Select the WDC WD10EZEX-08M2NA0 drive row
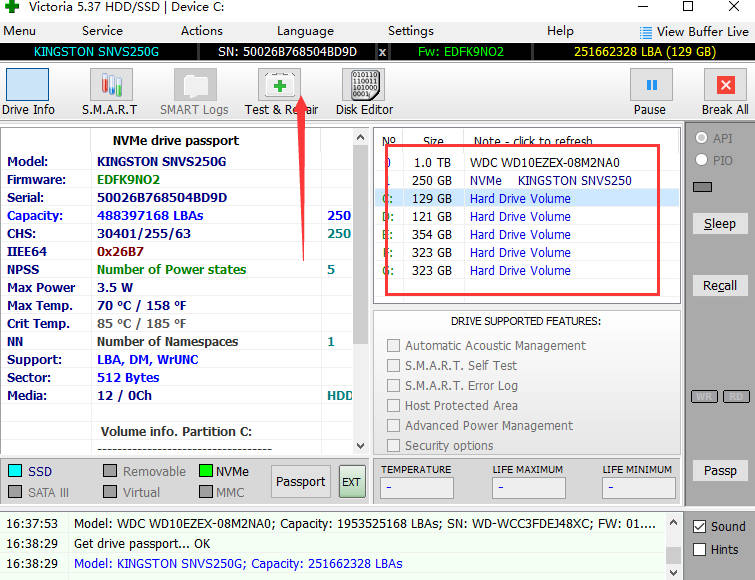 click(527, 163)
